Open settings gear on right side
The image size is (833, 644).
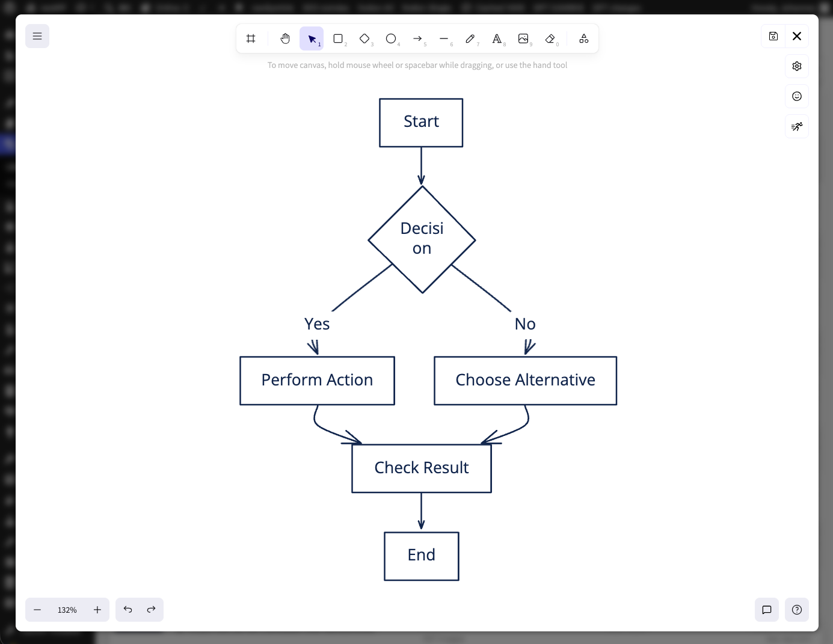tap(797, 66)
